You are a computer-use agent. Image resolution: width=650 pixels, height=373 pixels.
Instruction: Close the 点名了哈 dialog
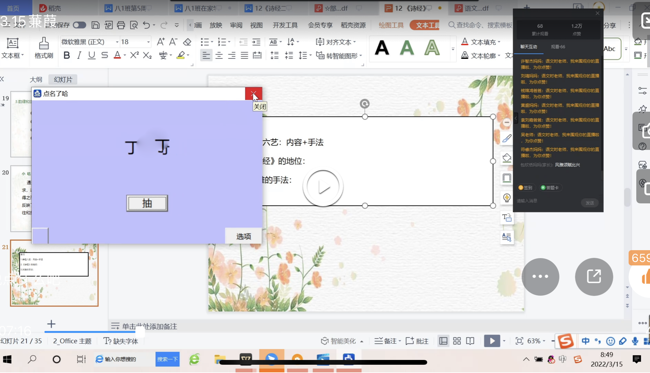pyautogui.click(x=253, y=94)
